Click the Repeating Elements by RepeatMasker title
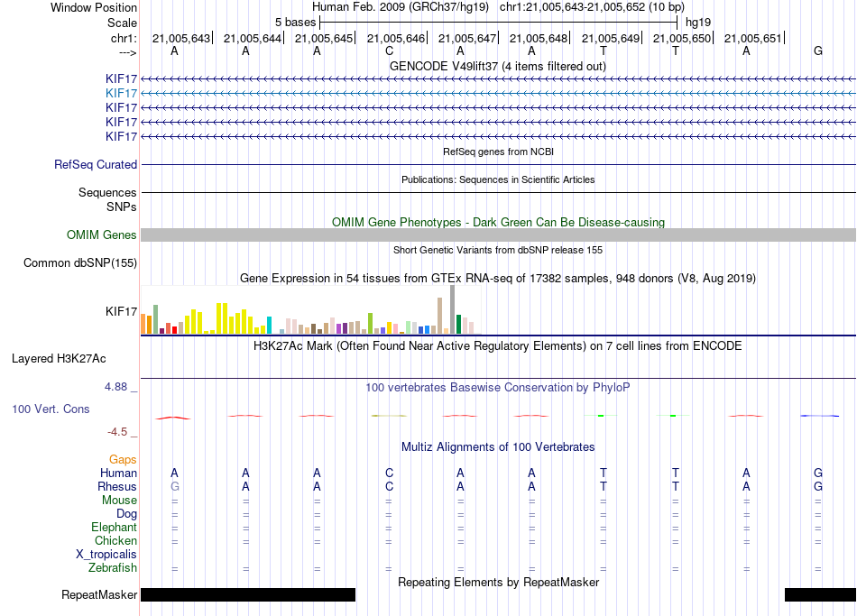 (x=499, y=582)
